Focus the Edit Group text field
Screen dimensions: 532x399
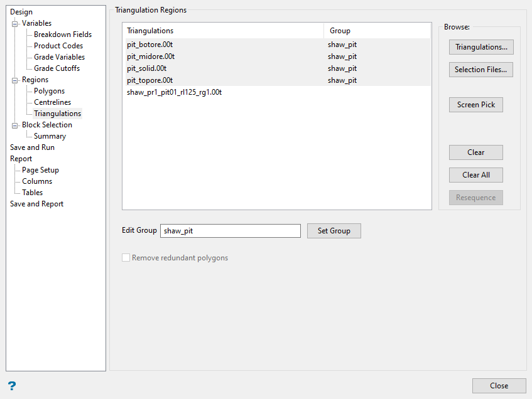click(x=231, y=231)
